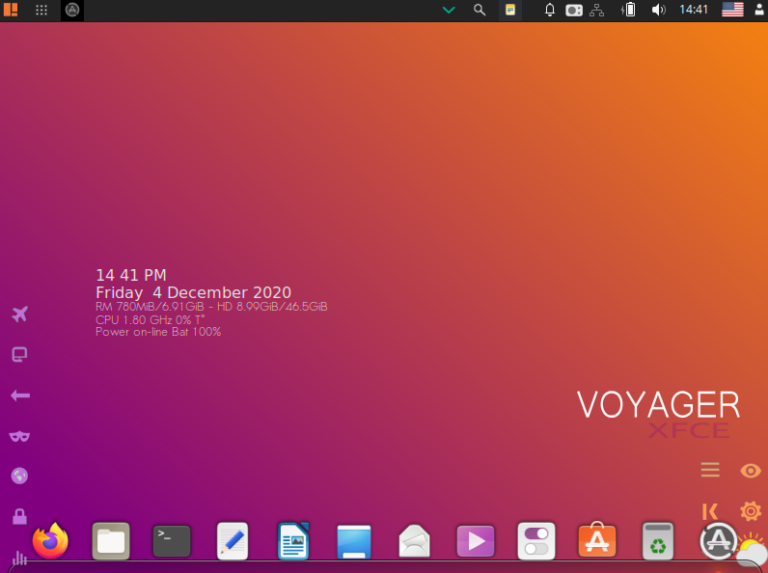Screen dimensions: 768x573
Task: Open the yellow sticky notes panel icon
Action: 510,10
